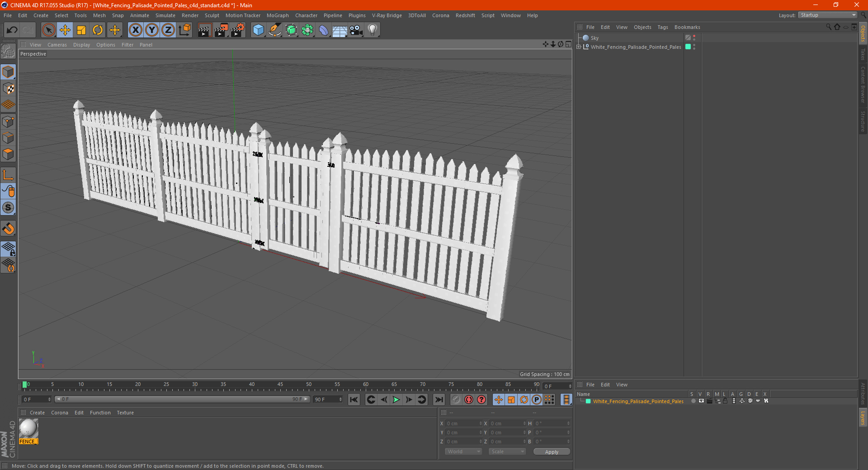Screen dimensions: 868x470
Task: Enable the Axis mode icon
Action: (x=8, y=175)
